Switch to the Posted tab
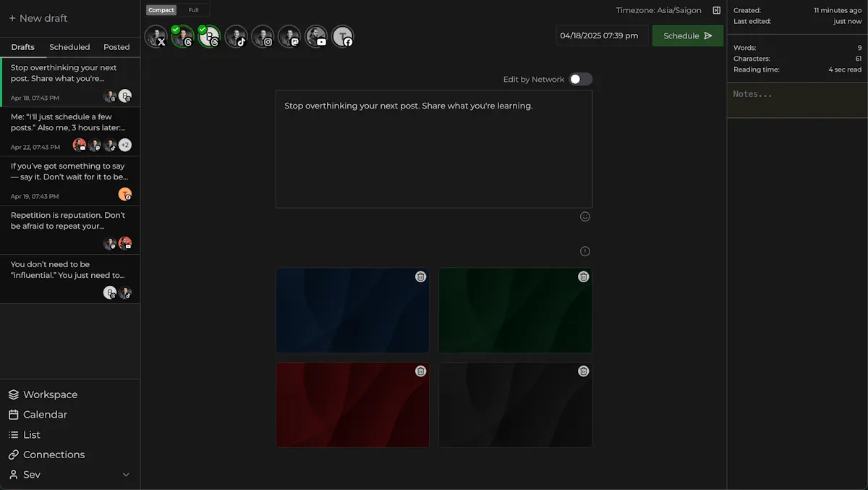Screen dimensions: 868x490 (116, 47)
